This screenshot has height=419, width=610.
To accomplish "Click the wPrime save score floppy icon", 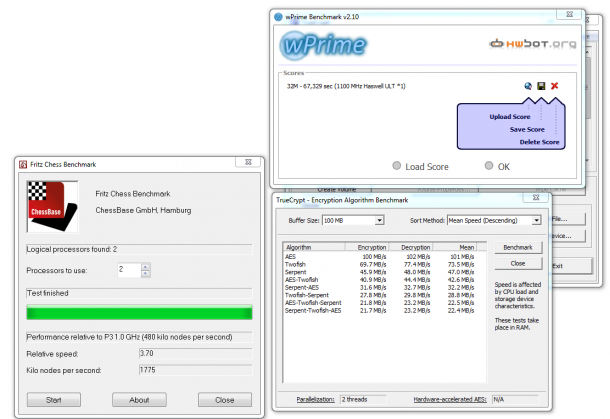I will point(541,86).
